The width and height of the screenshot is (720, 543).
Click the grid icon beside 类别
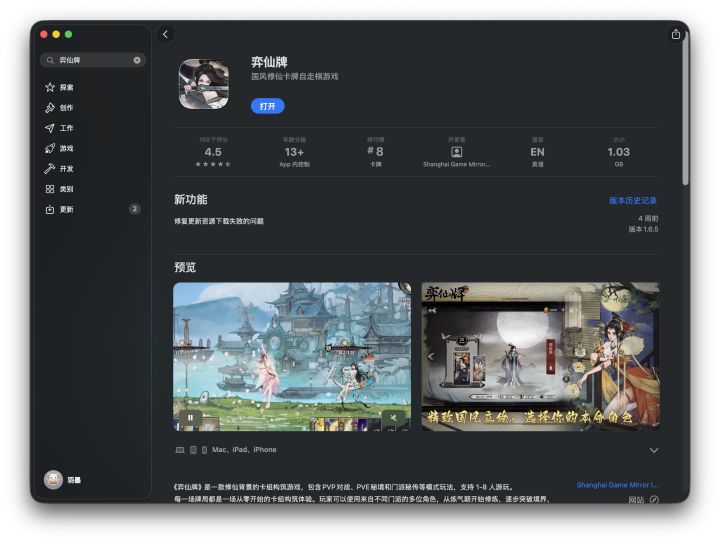pyautogui.click(x=50, y=189)
